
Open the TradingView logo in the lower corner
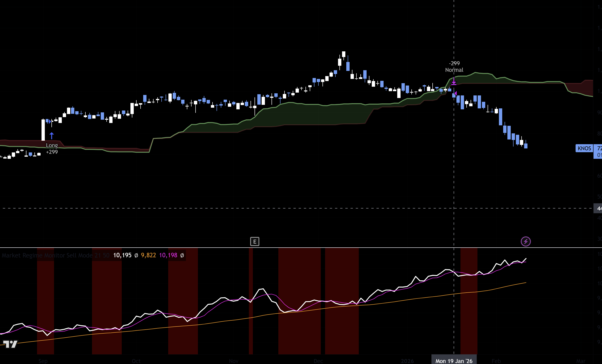[x=10, y=344]
